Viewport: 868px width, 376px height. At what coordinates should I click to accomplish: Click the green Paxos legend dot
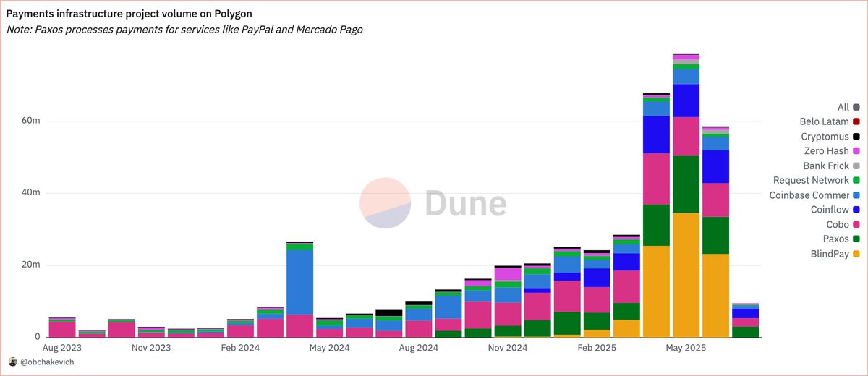pos(856,239)
